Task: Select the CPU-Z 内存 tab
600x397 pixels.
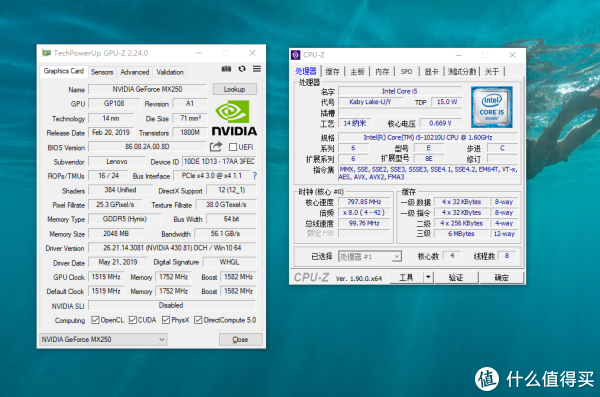Action: click(x=382, y=72)
